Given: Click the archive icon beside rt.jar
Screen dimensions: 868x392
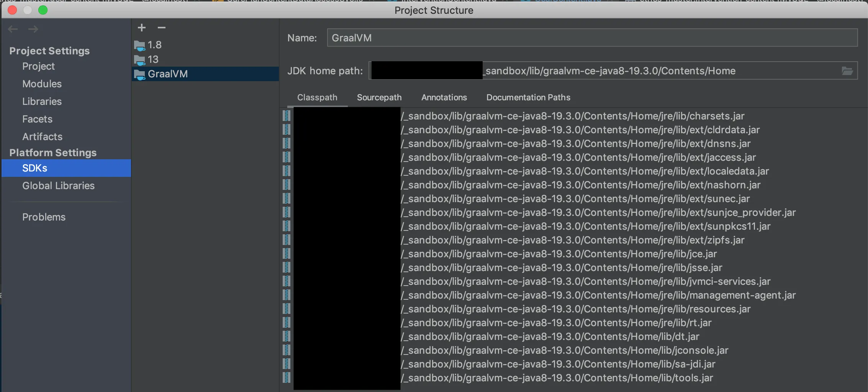Looking at the screenshot, I should tap(287, 323).
